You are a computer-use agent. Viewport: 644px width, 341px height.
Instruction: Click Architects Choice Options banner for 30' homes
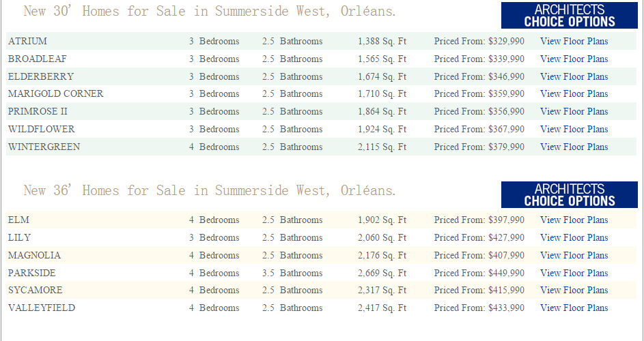569,15
